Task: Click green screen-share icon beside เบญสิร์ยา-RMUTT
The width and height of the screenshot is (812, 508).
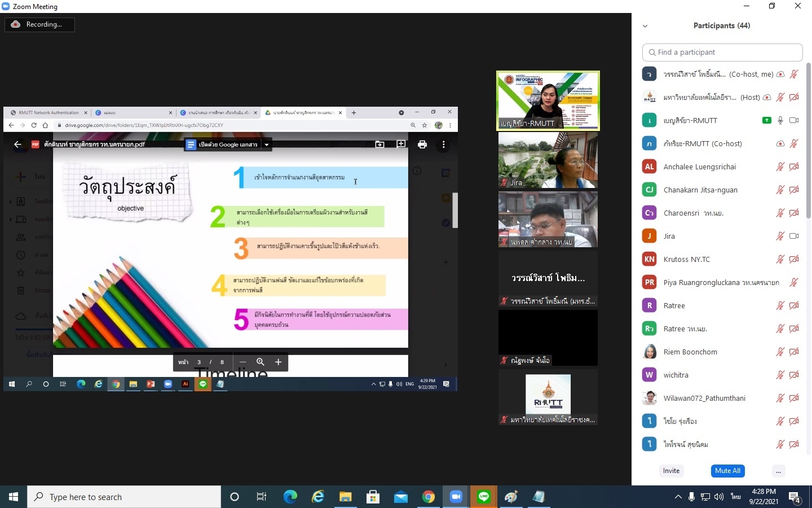Action: pos(767,120)
